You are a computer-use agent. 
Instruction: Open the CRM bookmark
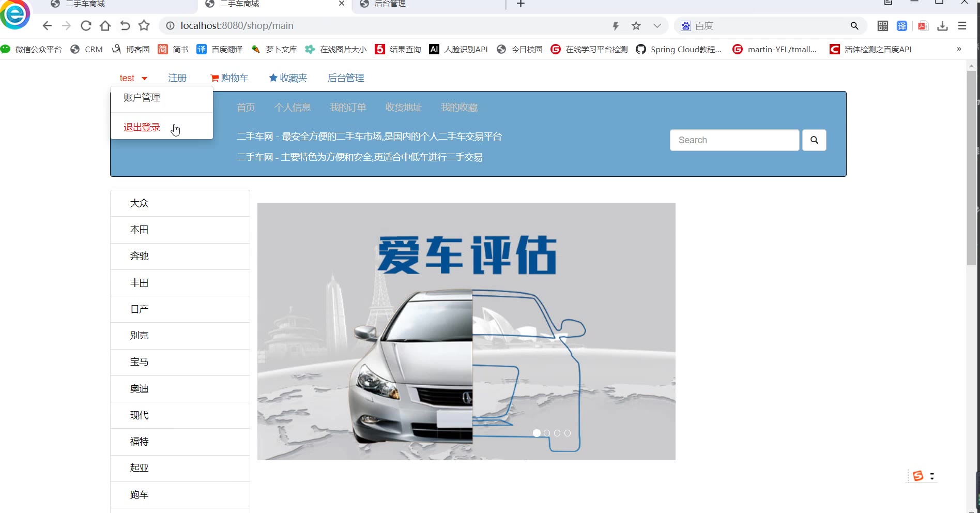tap(87, 49)
